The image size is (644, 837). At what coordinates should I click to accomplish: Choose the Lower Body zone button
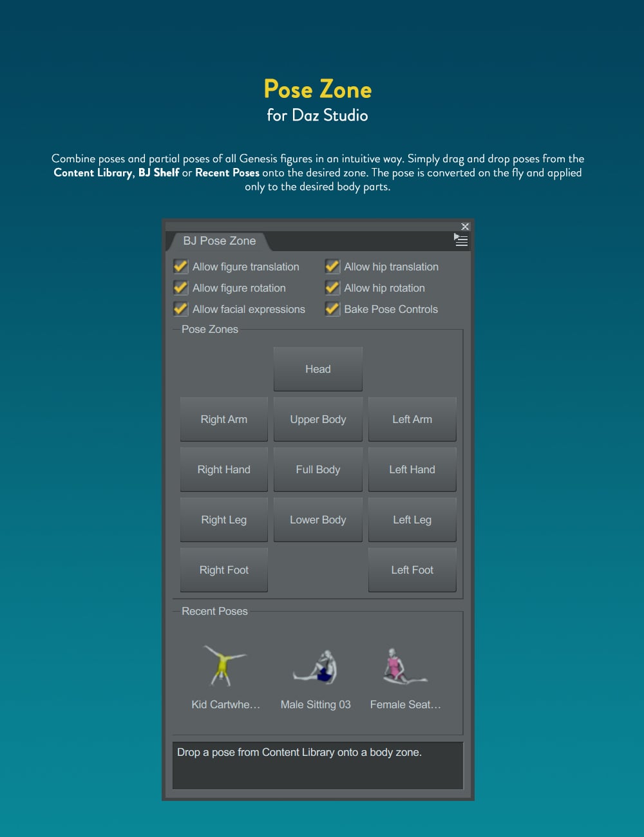tap(318, 520)
